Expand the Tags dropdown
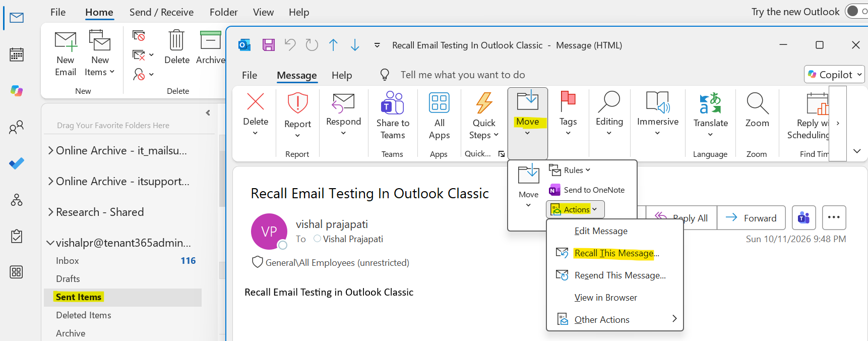 click(568, 133)
